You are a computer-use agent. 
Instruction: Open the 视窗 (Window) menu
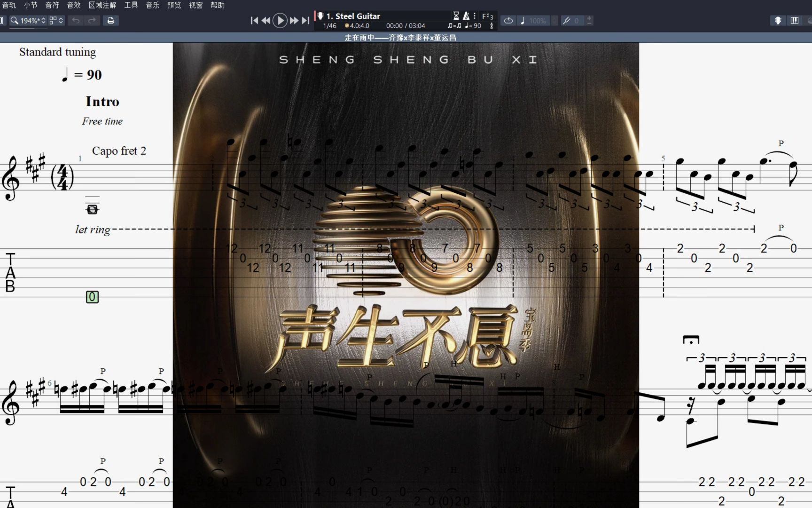click(196, 5)
